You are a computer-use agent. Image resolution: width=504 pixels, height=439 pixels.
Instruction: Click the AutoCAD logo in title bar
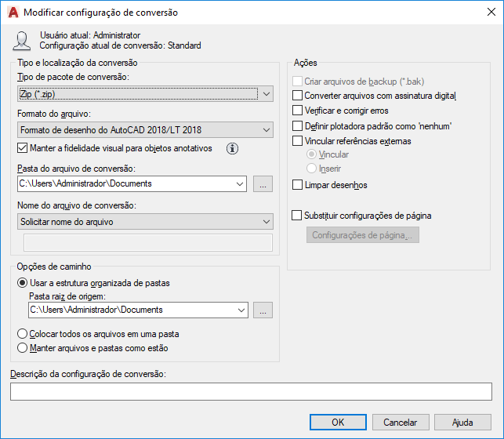tap(13, 13)
